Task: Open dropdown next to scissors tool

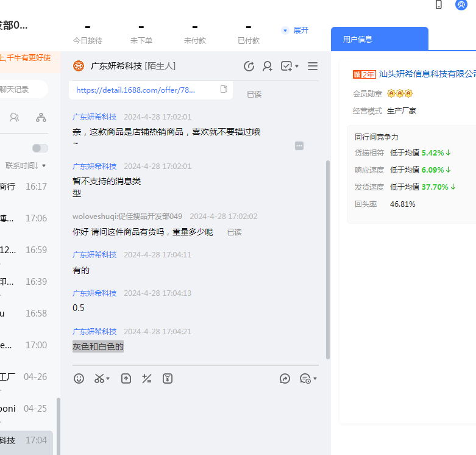Action: tap(108, 379)
